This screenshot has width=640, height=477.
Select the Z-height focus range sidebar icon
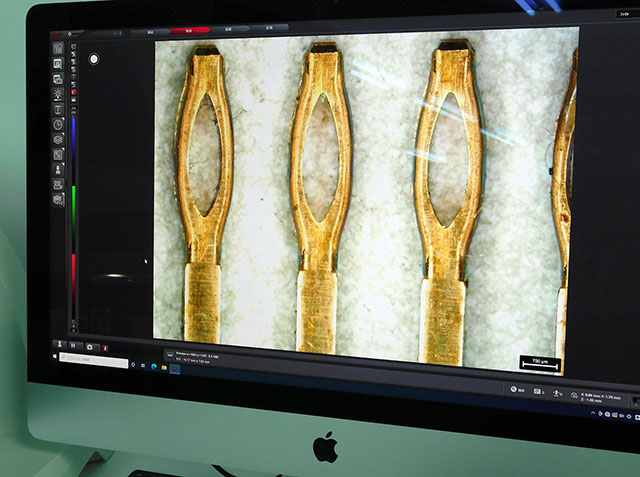58,109
